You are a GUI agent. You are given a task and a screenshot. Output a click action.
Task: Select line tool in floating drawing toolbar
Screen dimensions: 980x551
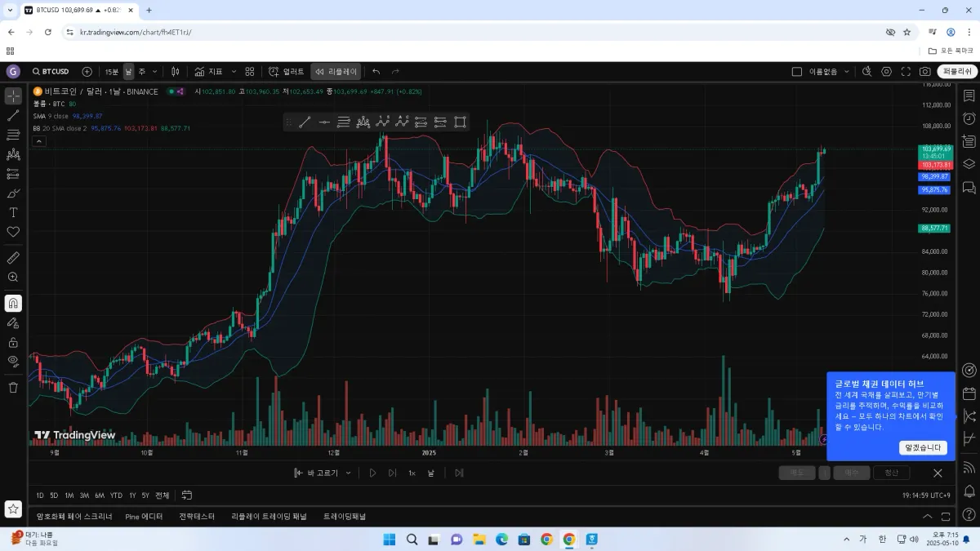point(305,122)
